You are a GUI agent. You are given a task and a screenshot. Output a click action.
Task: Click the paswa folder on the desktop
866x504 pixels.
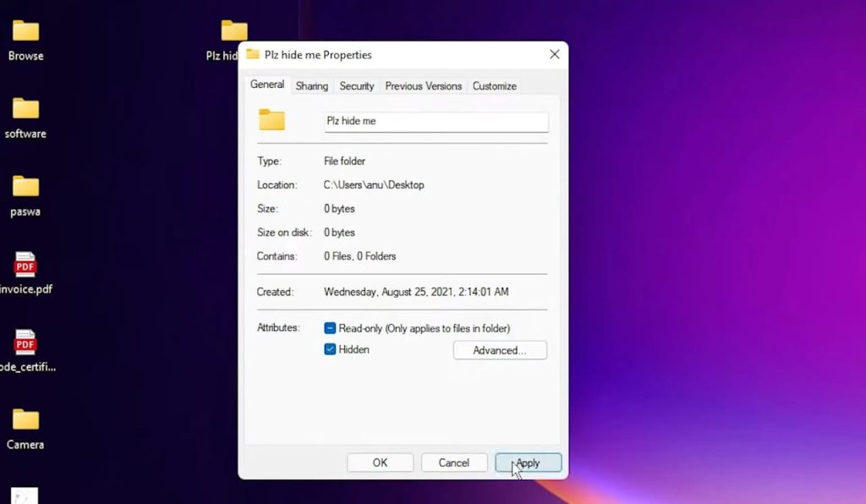(25, 188)
